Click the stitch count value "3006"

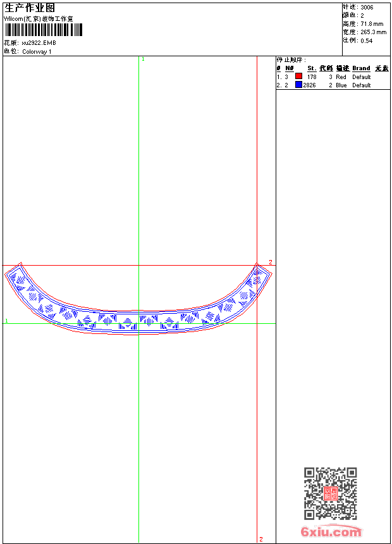367,8
